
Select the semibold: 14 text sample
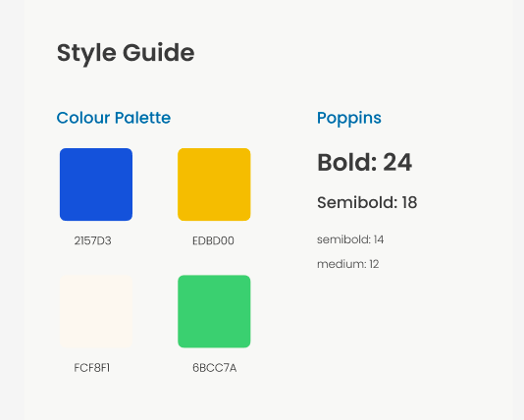point(350,239)
